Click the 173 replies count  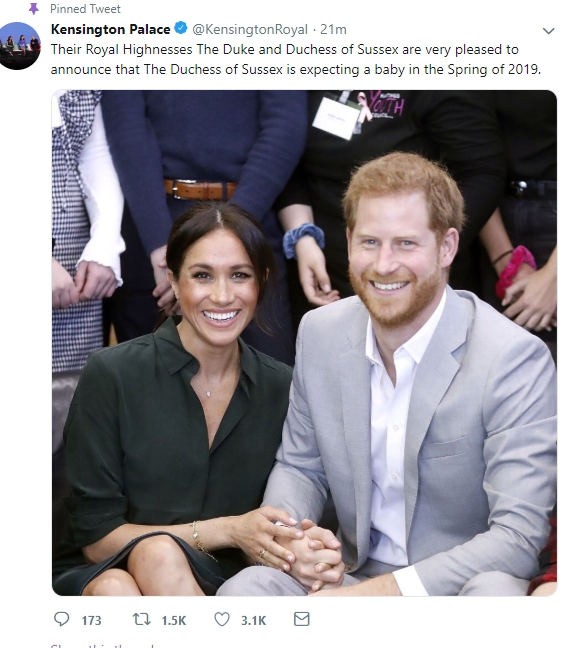click(x=91, y=621)
